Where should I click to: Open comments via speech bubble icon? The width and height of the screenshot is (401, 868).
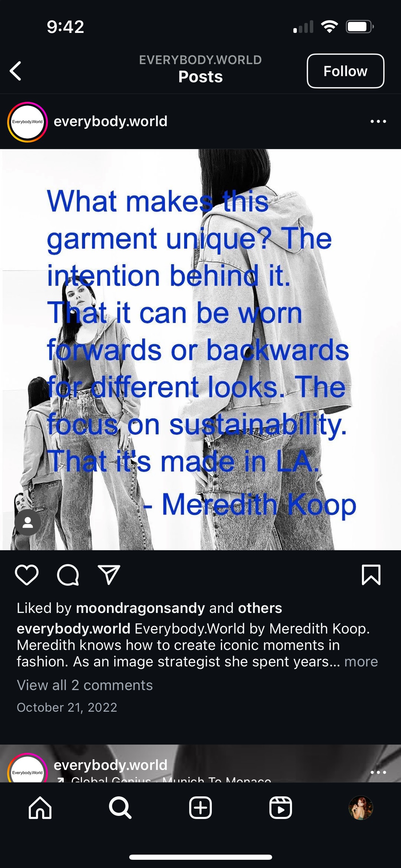68,575
